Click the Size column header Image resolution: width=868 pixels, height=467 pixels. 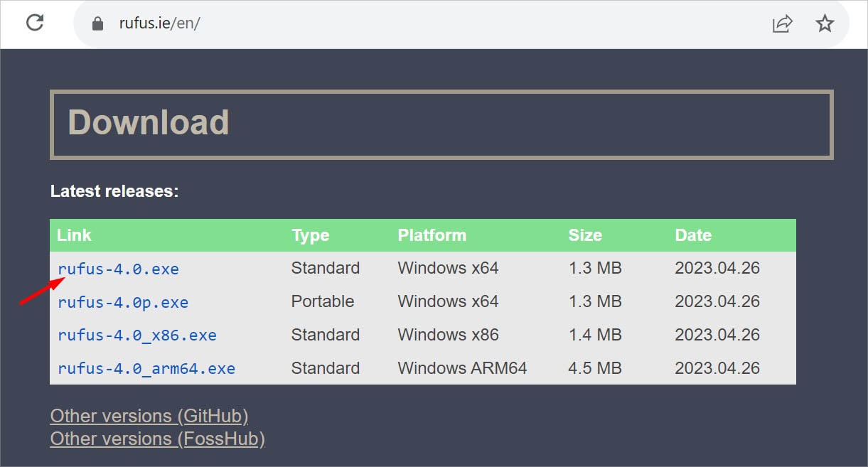pos(585,235)
